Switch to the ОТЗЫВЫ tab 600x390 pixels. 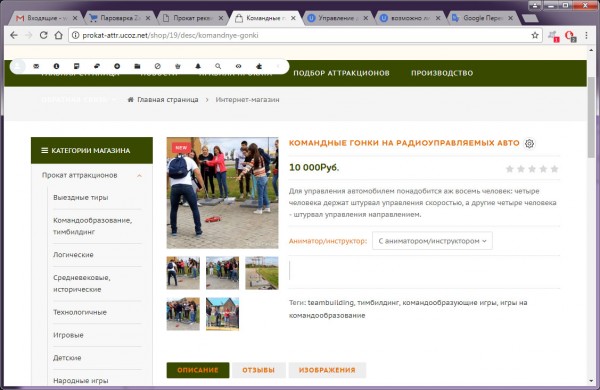259,370
